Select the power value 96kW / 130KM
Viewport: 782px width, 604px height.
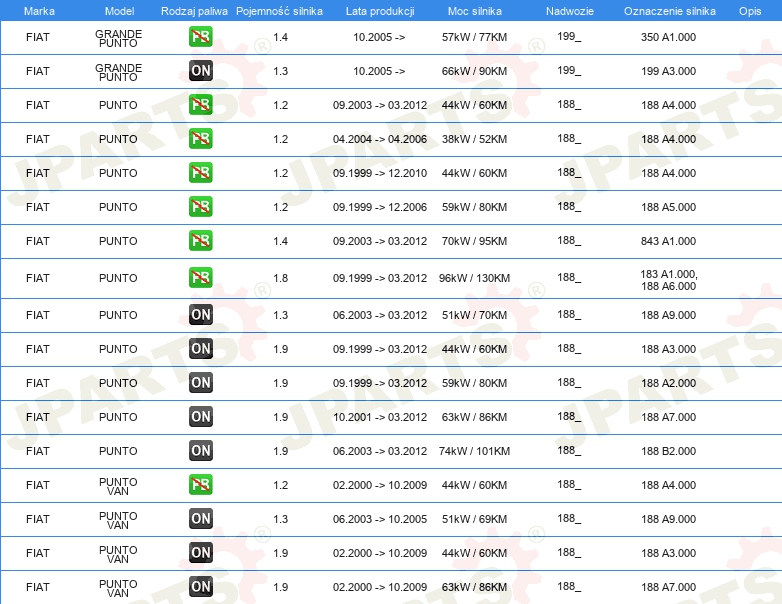[474, 278]
